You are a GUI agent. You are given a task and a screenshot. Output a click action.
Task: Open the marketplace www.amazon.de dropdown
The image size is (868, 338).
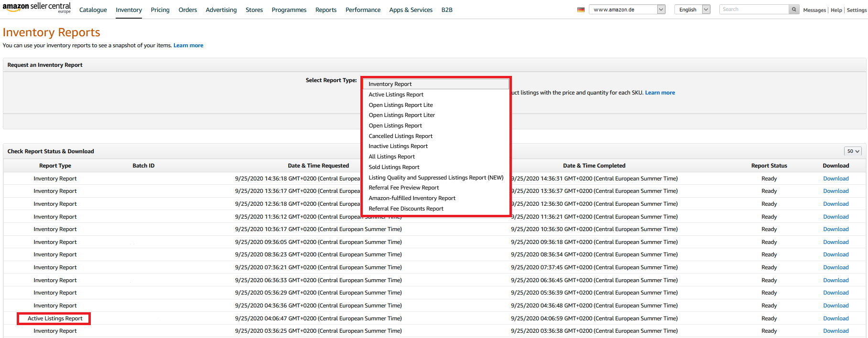[x=627, y=10]
